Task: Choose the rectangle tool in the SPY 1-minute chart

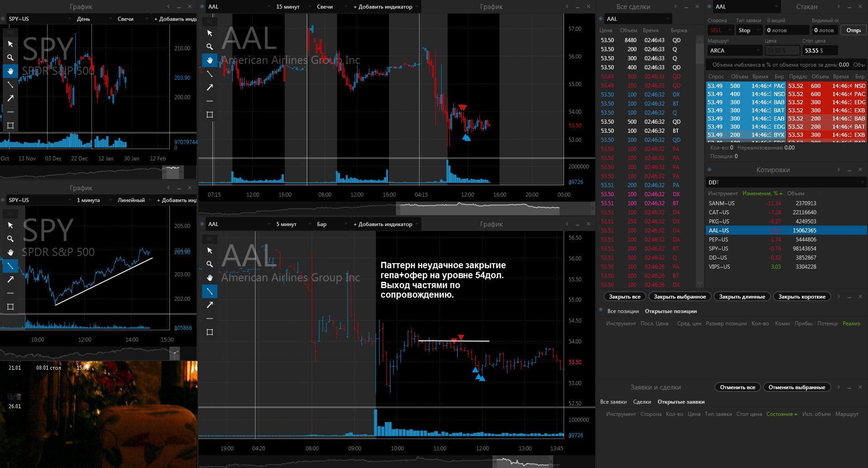Action: [10, 307]
